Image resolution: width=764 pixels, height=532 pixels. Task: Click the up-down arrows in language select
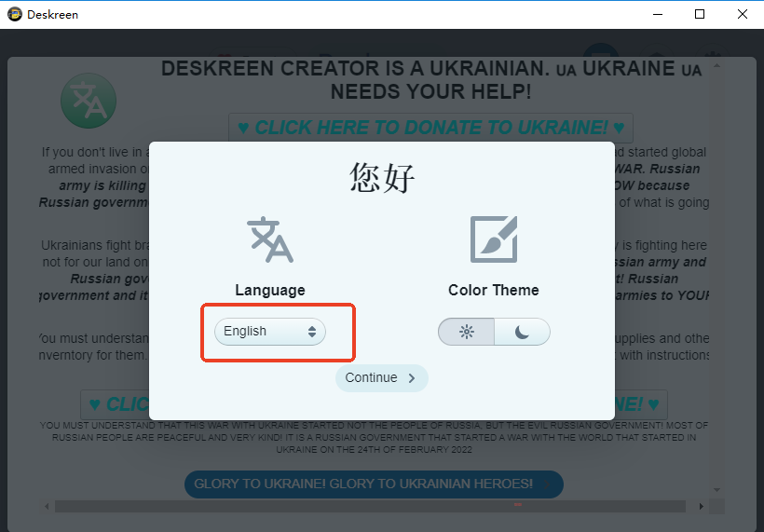click(x=312, y=332)
